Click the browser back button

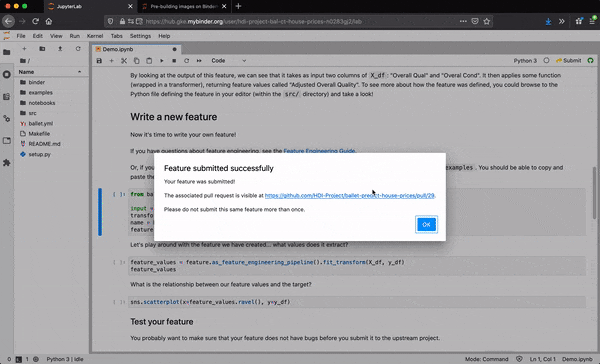tap(8, 21)
